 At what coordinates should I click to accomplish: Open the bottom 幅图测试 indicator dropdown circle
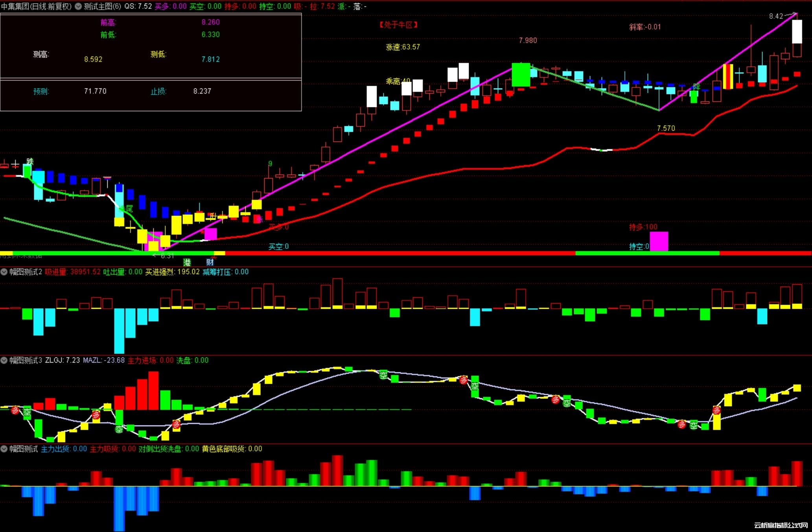point(4,449)
